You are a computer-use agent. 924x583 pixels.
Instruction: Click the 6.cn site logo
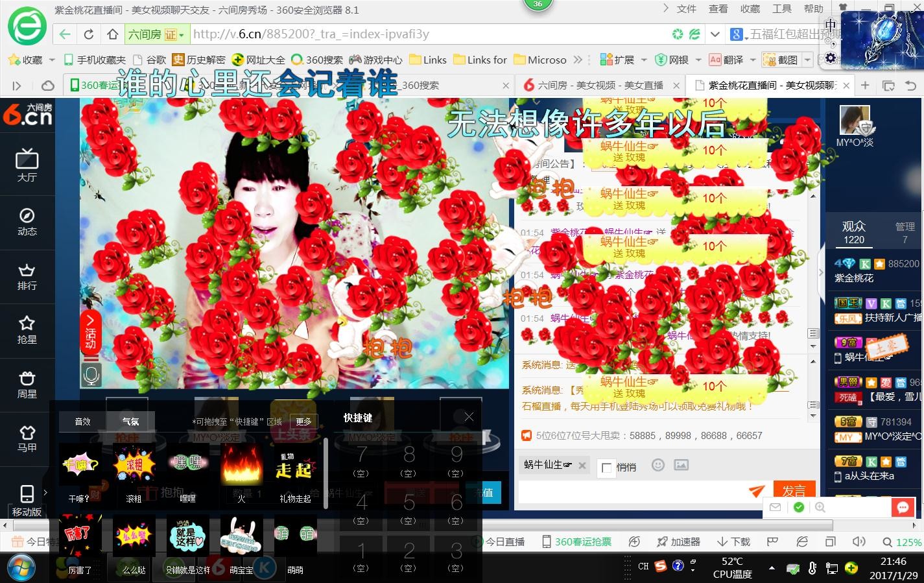pos(27,115)
